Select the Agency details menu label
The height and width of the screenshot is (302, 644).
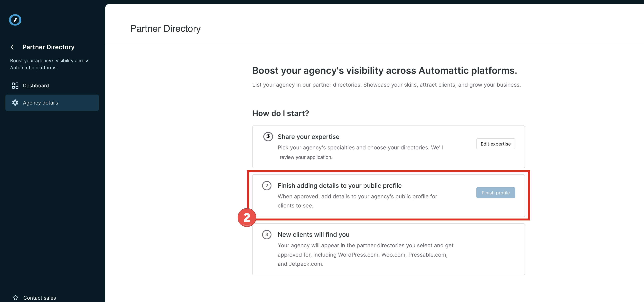40,103
